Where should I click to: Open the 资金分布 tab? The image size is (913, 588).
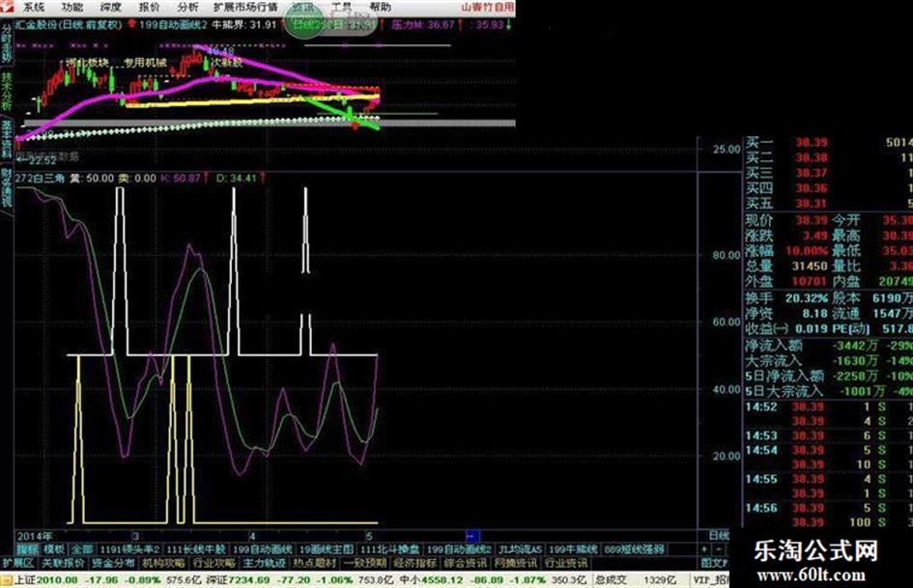point(114,563)
